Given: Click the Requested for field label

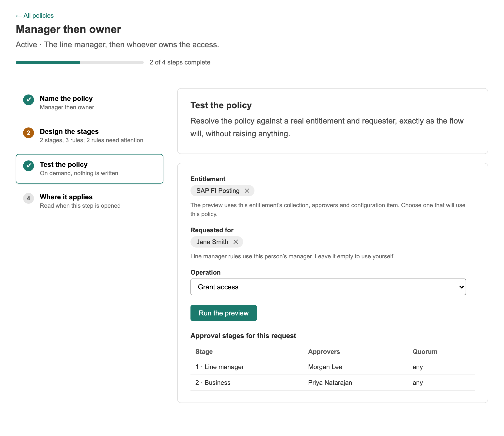Looking at the screenshot, I should [x=212, y=230].
